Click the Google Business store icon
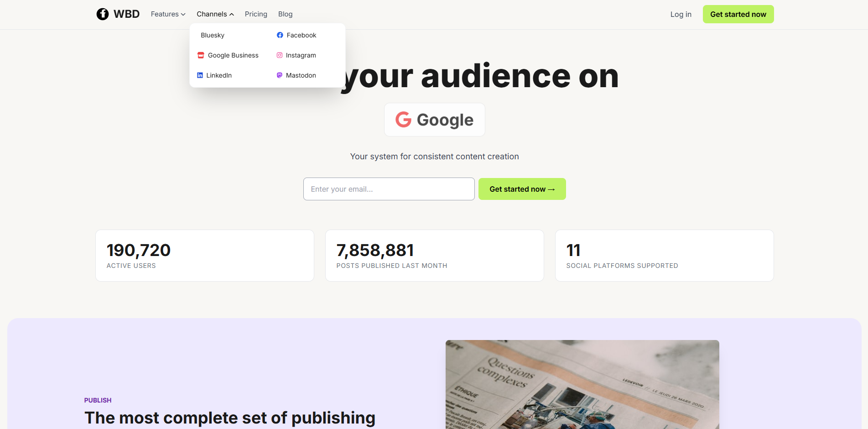This screenshot has width=868, height=429. pyautogui.click(x=201, y=55)
